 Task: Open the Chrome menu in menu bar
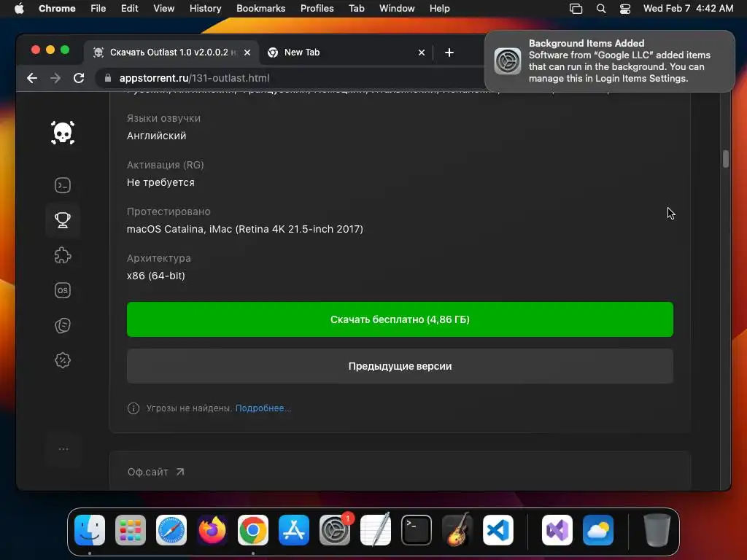(57, 9)
